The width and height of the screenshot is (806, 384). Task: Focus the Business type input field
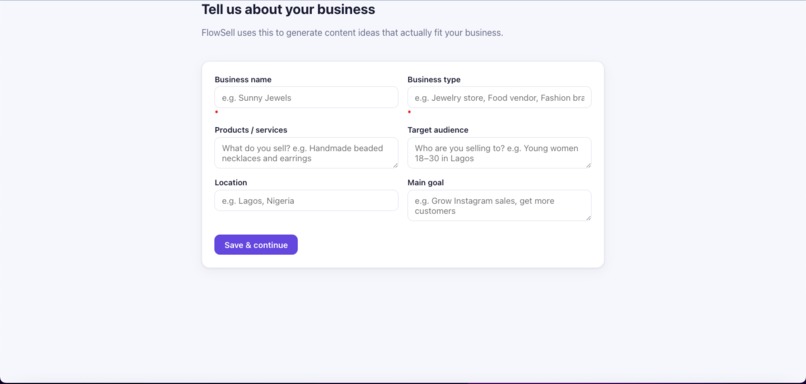click(499, 97)
